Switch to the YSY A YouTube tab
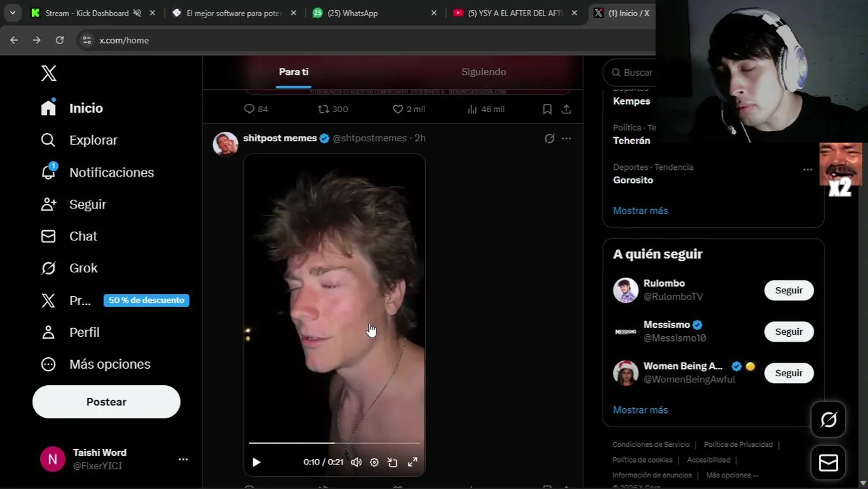 pos(516,13)
